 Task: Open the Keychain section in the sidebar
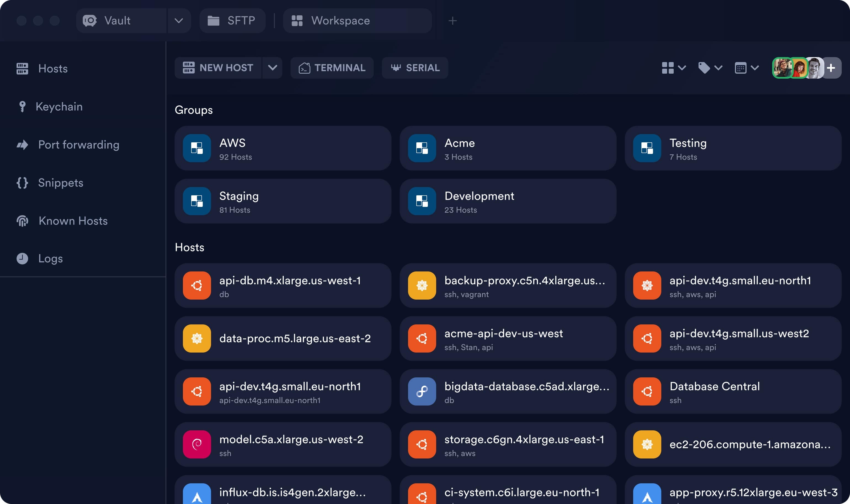58,107
